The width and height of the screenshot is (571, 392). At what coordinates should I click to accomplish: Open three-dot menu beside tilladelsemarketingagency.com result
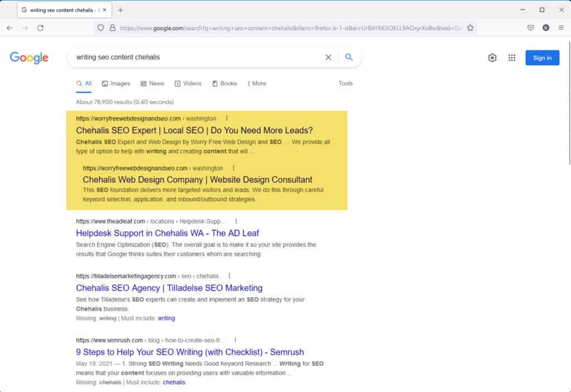(229, 276)
